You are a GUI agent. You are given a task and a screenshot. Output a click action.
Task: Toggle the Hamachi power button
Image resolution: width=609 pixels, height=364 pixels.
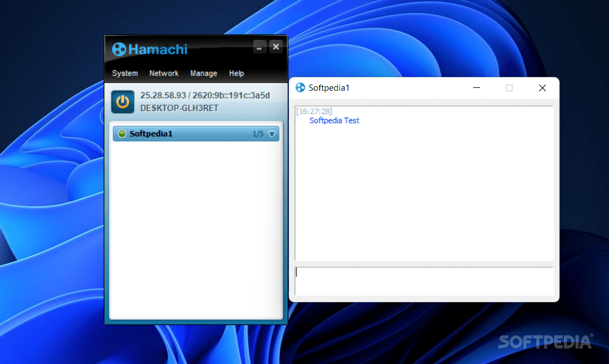pos(123,102)
